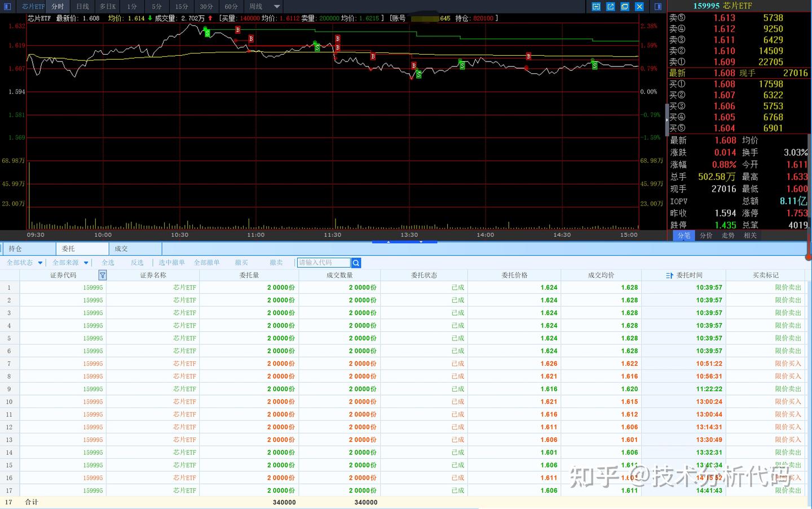Viewport: 812px width, 509px height.
Task: Click the 芯片ETF tab in top bar
Action: [33, 7]
